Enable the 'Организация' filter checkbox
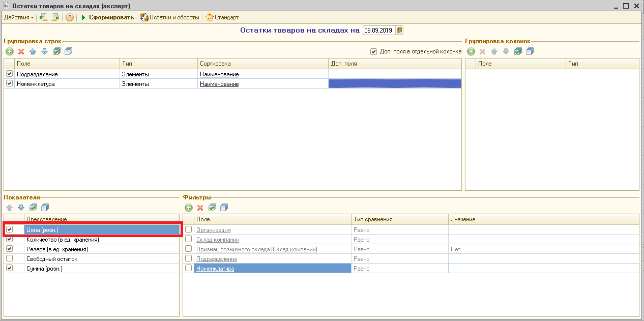644x321 pixels. tap(188, 230)
